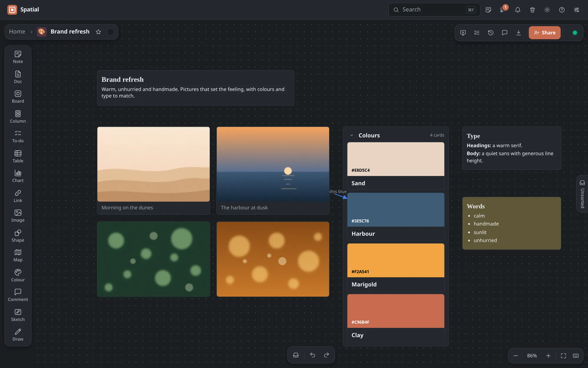Choose the Column tool

(18, 117)
